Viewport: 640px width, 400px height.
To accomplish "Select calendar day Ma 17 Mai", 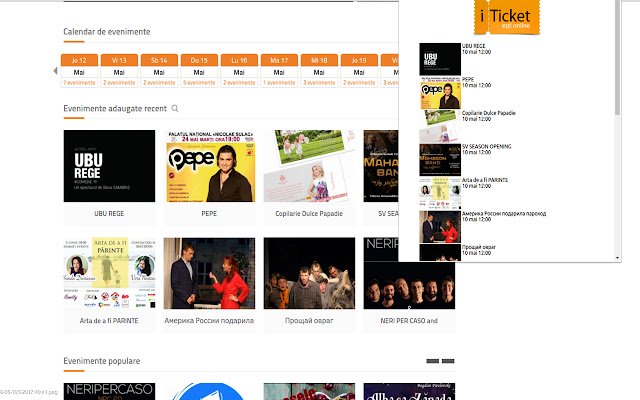I will tap(279, 71).
